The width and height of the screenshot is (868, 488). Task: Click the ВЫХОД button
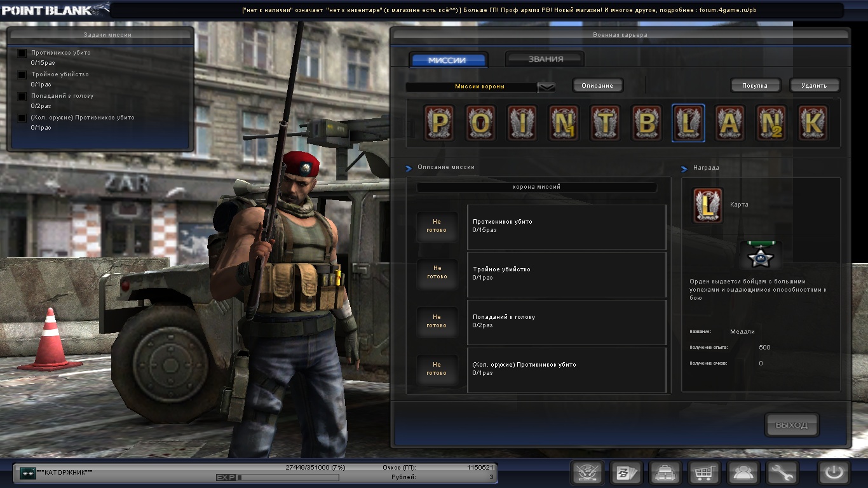pyautogui.click(x=792, y=425)
